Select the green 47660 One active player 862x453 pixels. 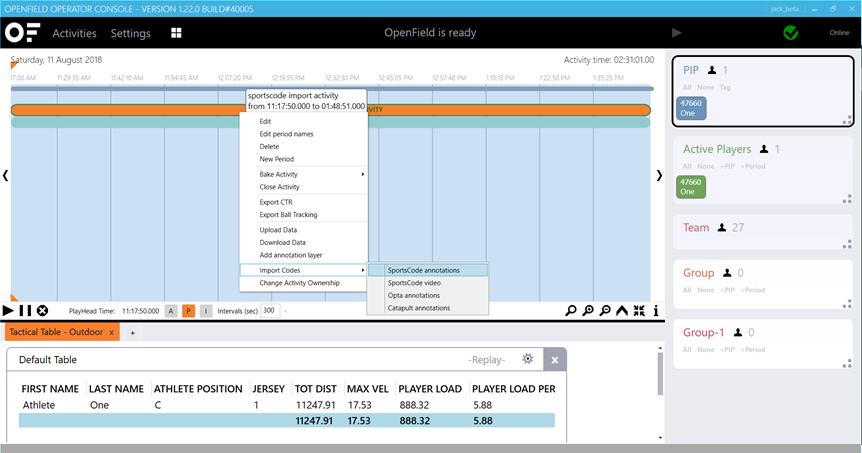click(x=691, y=187)
